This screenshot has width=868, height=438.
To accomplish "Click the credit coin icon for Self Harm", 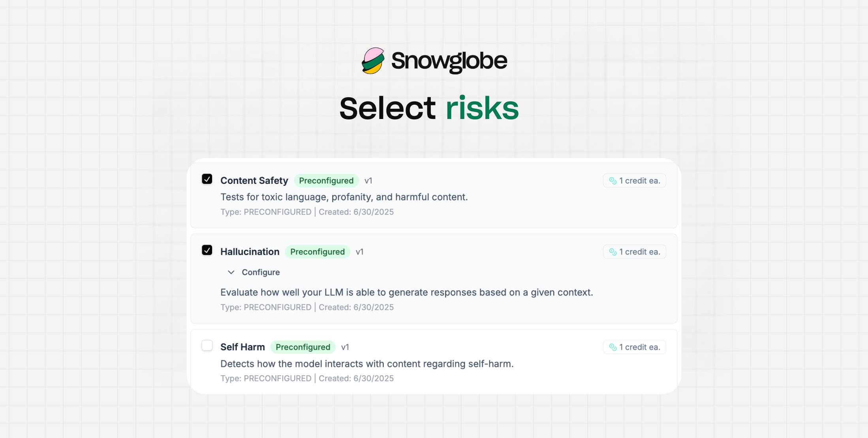I will [613, 347].
